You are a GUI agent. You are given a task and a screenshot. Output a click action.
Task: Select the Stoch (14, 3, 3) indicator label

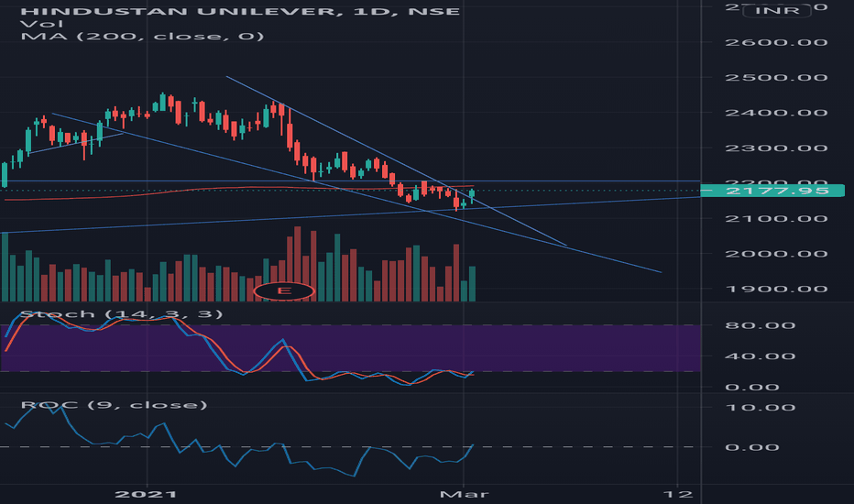tap(122, 314)
